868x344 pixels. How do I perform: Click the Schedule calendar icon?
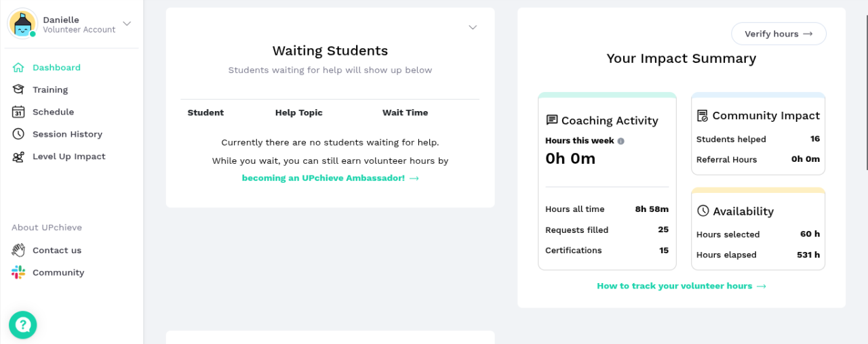tap(18, 112)
